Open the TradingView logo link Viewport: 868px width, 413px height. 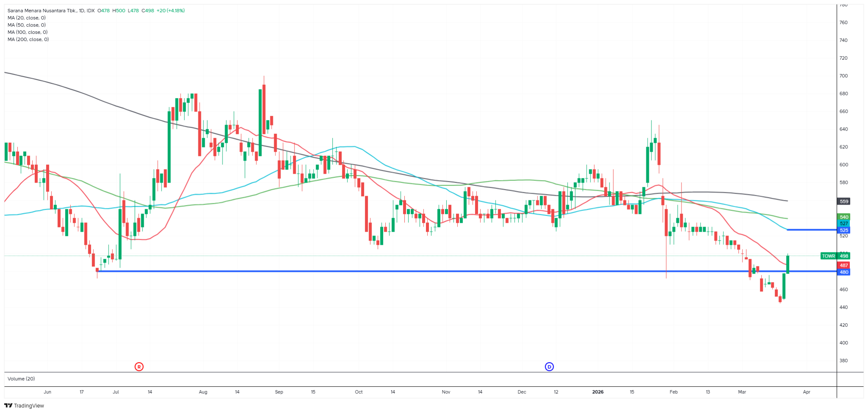tap(24, 405)
